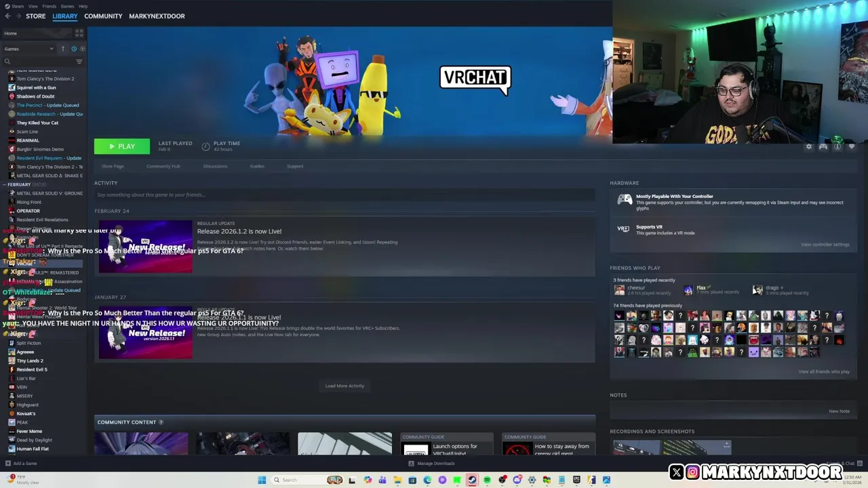This screenshot has height=488, width=868.
Task: Select Human Fall Flat in library
Action: pos(33,449)
